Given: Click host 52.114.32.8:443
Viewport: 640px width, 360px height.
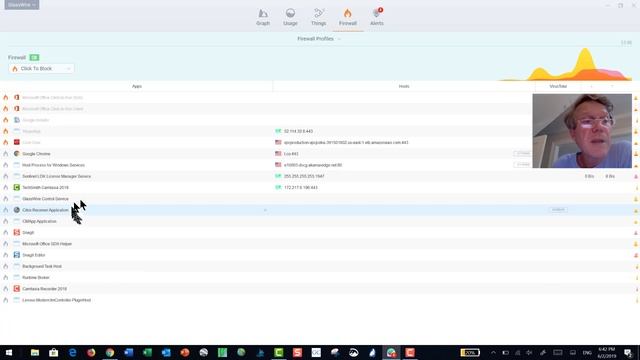Looking at the screenshot, I should (298, 131).
